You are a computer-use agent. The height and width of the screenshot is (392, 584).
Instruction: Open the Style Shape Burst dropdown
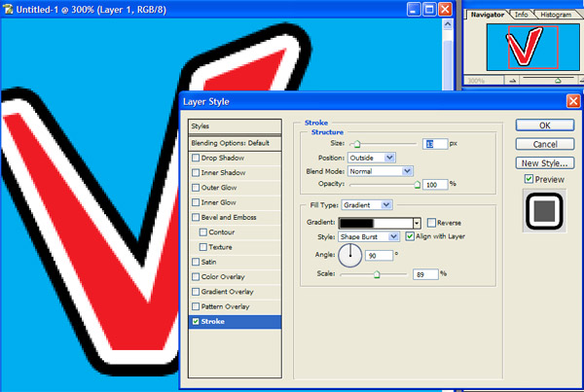tap(369, 236)
